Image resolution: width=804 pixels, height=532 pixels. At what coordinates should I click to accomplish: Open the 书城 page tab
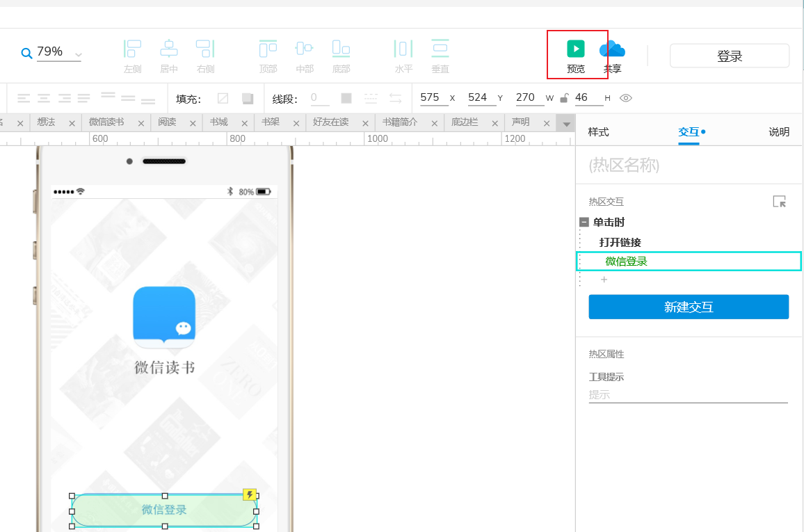point(218,122)
